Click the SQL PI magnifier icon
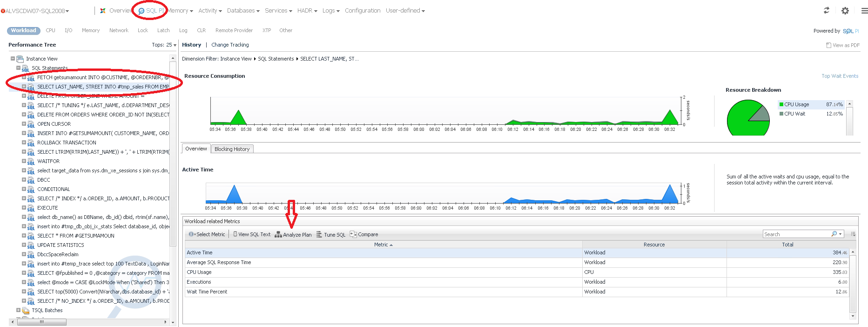The width and height of the screenshot is (868, 327). 141,11
